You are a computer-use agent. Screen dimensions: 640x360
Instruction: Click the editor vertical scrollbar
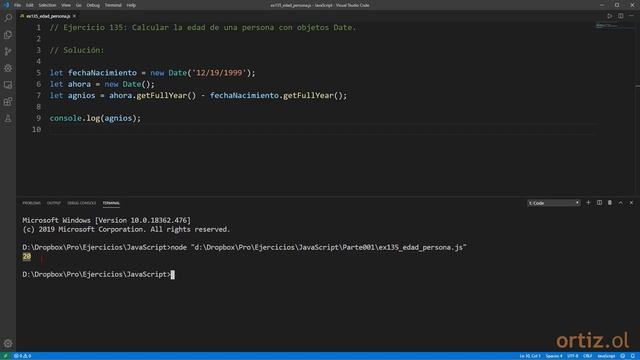point(638,108)
